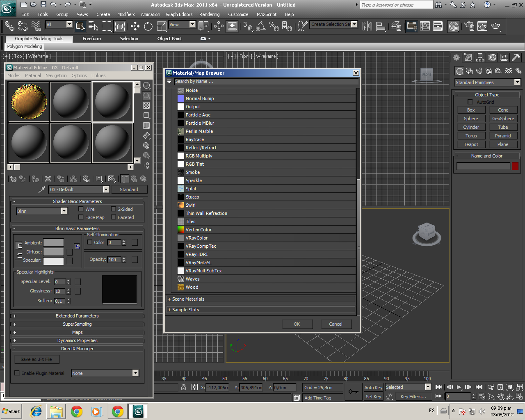Click the Standard material type button
The height and width of the screenshot is (420, 525).
point(129,189)
